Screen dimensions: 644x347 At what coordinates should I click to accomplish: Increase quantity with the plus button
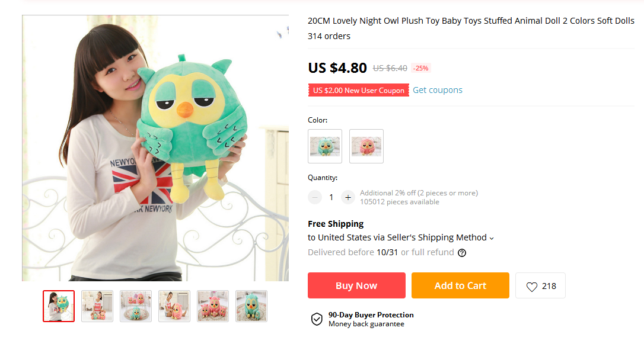(x=348, y=197)
